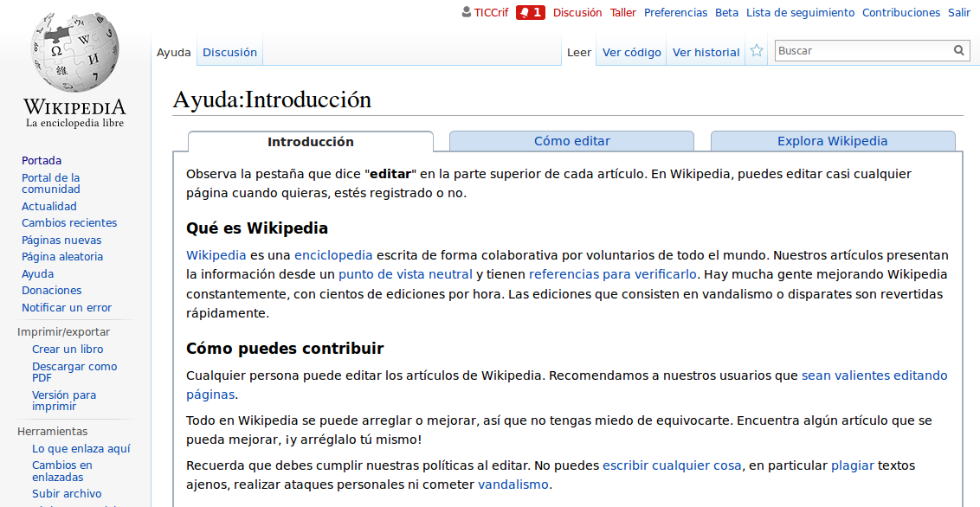
Task: Click the Ver código tab
Action: click(631, 53)
